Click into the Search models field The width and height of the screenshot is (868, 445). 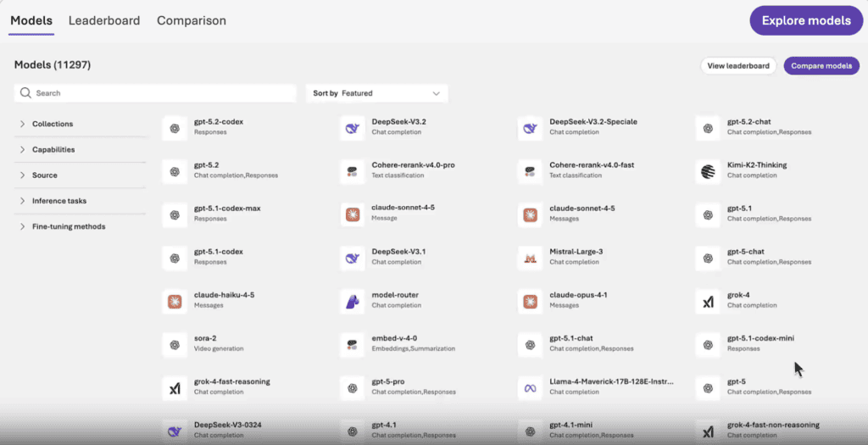click(155, 93)
